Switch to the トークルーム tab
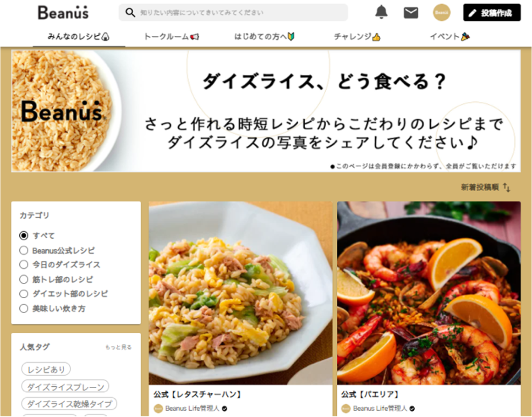This screenshot has height=417, width=532. (172, 36)
